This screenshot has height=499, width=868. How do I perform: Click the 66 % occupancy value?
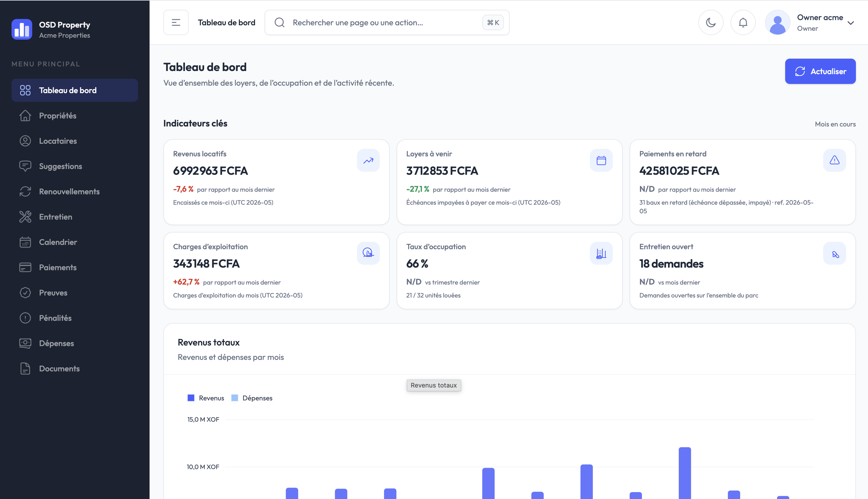[417, 264]
